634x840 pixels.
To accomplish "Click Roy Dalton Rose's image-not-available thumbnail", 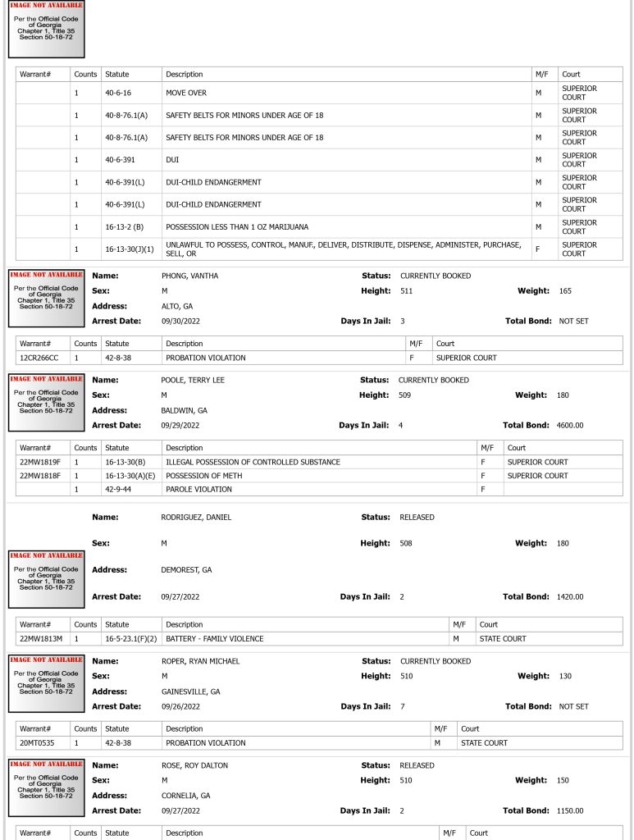I will point(47,788).
